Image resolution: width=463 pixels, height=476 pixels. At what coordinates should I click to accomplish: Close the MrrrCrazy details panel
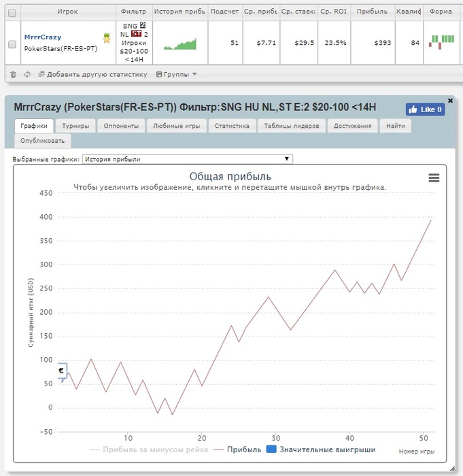[x=450, y=101]
